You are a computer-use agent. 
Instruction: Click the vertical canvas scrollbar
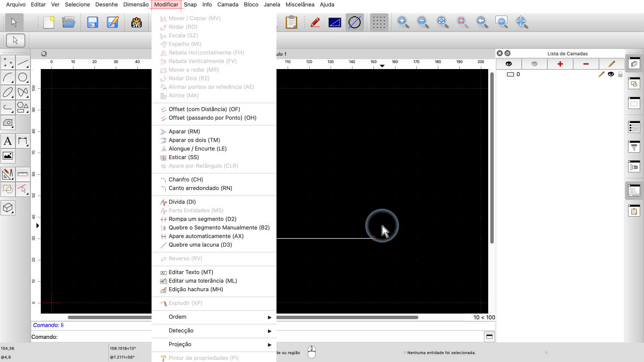click(492, 158)
